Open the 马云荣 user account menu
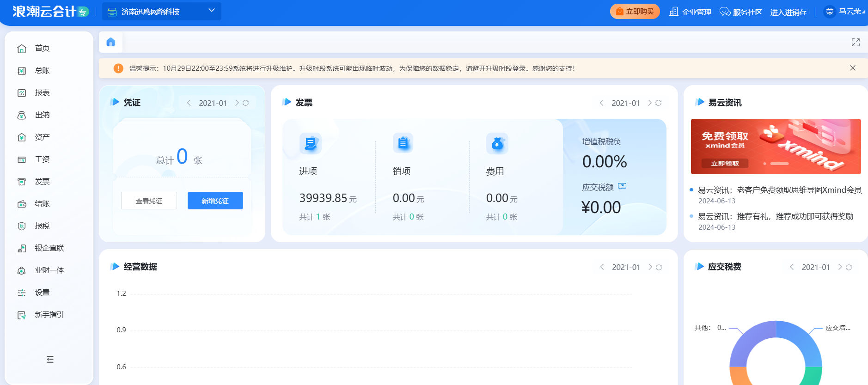Viewport: 868px width, 385px height. (x=845, y=12)
